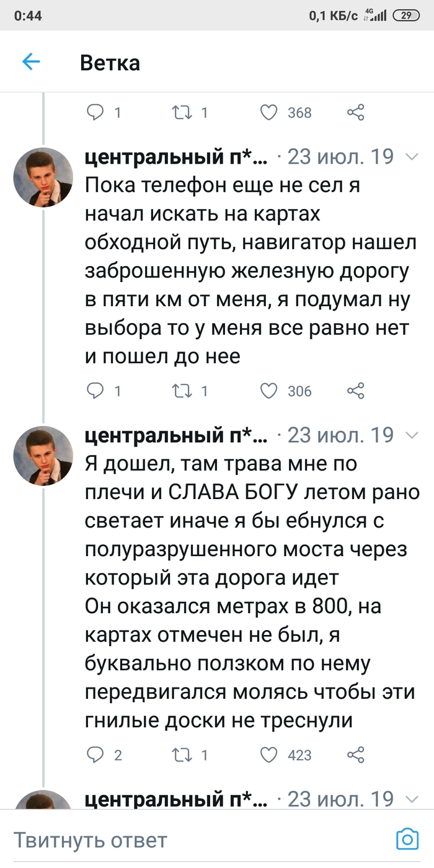
Task: Like the tweet showing 368 likes
Action: (x=268, y=112)
